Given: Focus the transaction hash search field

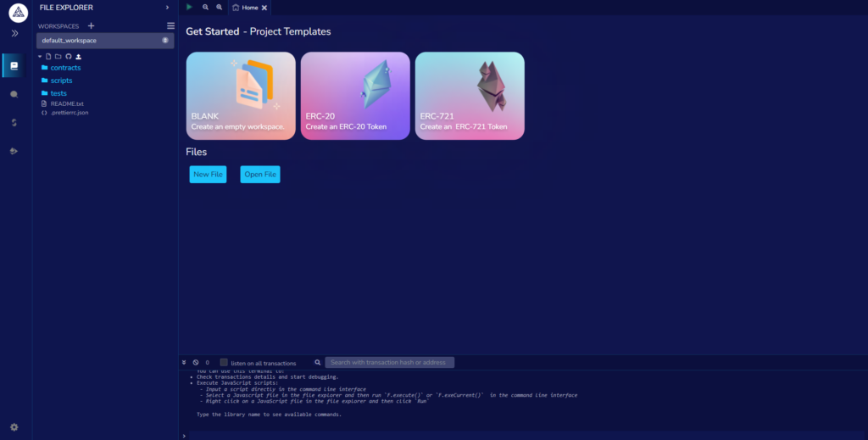Looking at the screenshot, I should (x=390, y=363).
